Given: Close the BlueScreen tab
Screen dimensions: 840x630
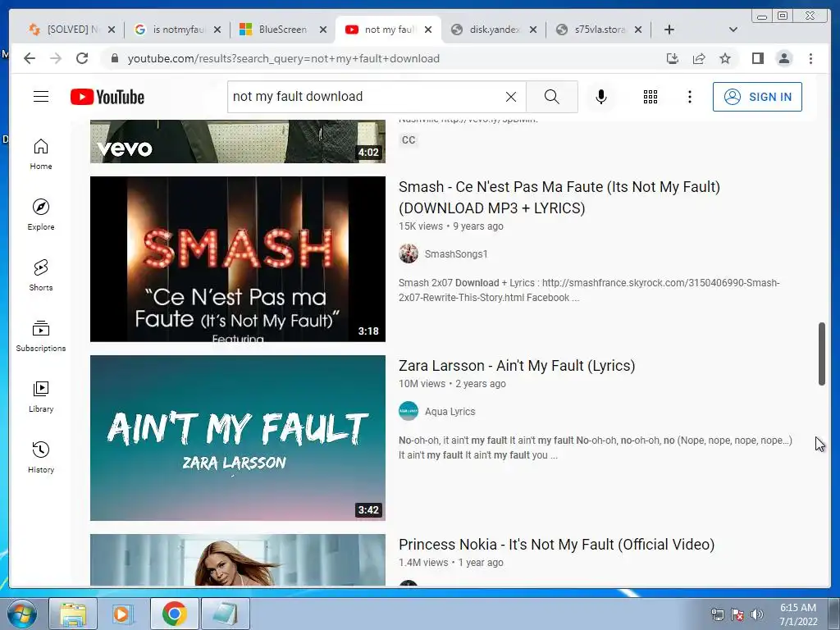Looking at the screenshot, I should click(323, 30).
